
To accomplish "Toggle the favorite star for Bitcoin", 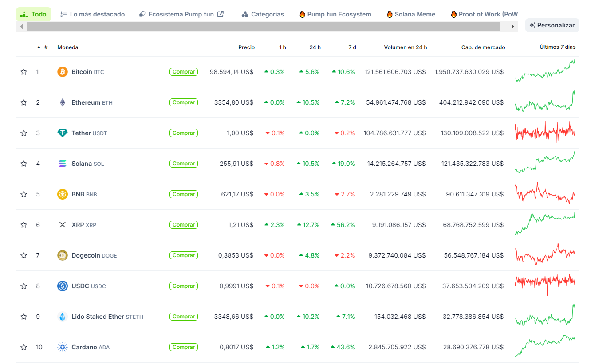I will click(24, 72).
